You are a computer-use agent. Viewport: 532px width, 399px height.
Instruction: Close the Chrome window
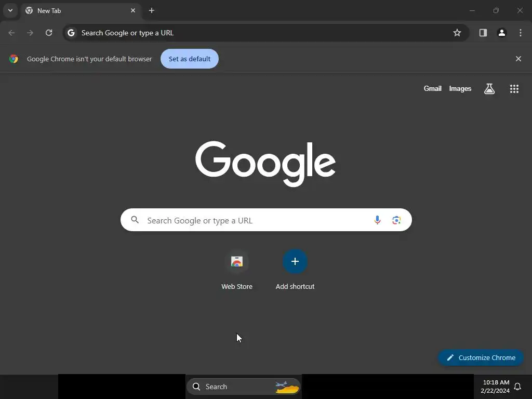click(x=520, y=10)
